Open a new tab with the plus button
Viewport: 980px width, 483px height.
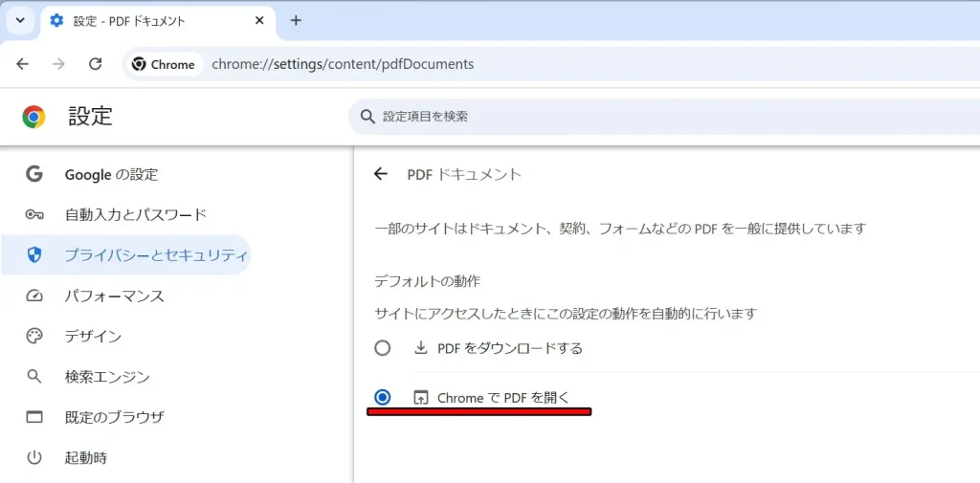[x=297, y=20]
